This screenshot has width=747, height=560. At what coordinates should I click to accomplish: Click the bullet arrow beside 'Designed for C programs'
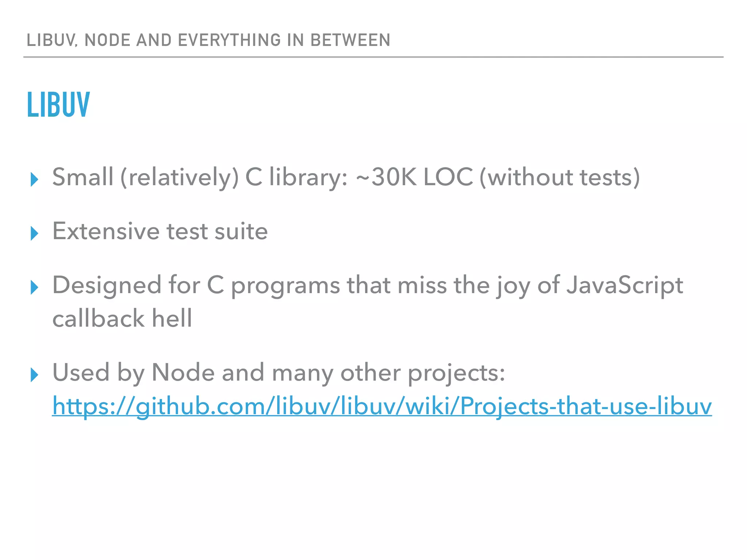[x=35, y=287]
